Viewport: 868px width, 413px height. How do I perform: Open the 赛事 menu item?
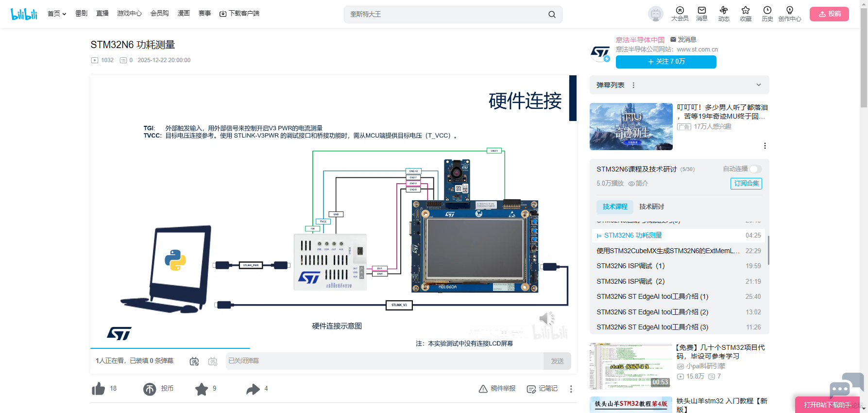(x=204, y=14)
